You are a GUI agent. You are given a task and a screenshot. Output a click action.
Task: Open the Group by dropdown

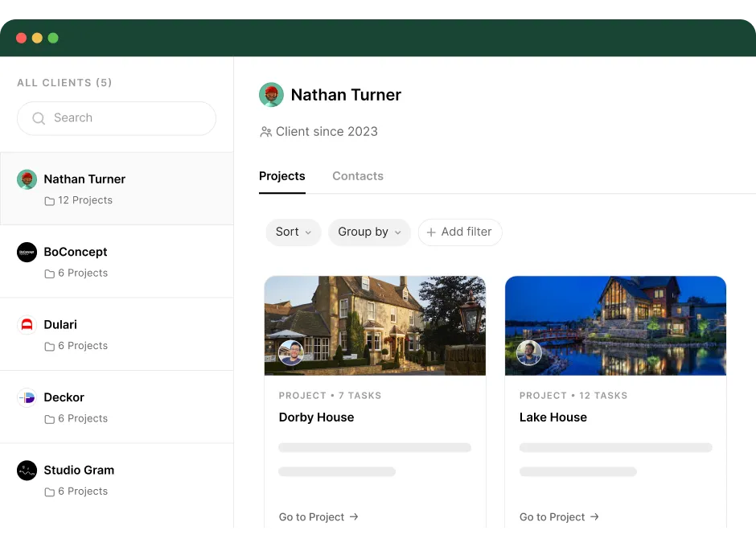pyautogui.click(x=369, y=232)
